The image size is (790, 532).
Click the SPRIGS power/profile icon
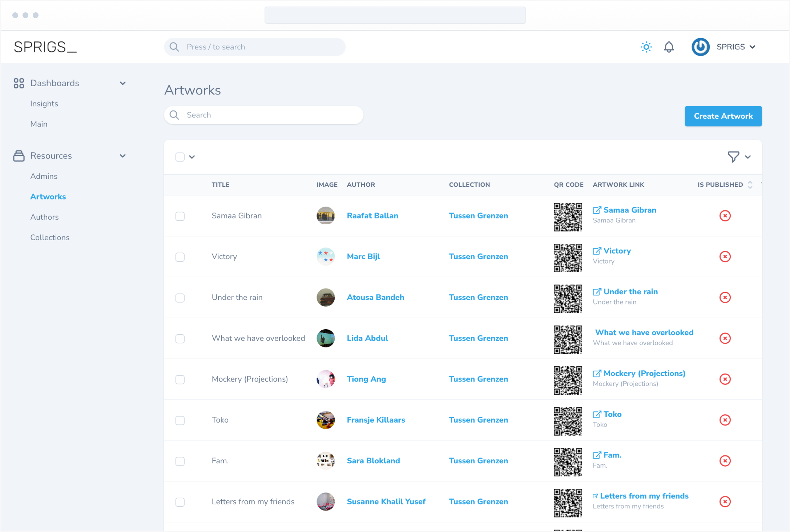tap(701, 47)
